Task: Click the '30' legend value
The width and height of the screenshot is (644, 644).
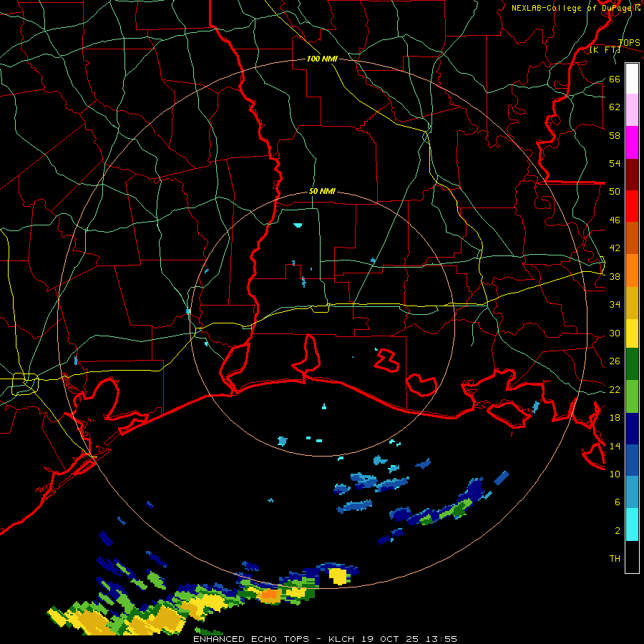Action: pyautogui.click(x=615, y=333)
